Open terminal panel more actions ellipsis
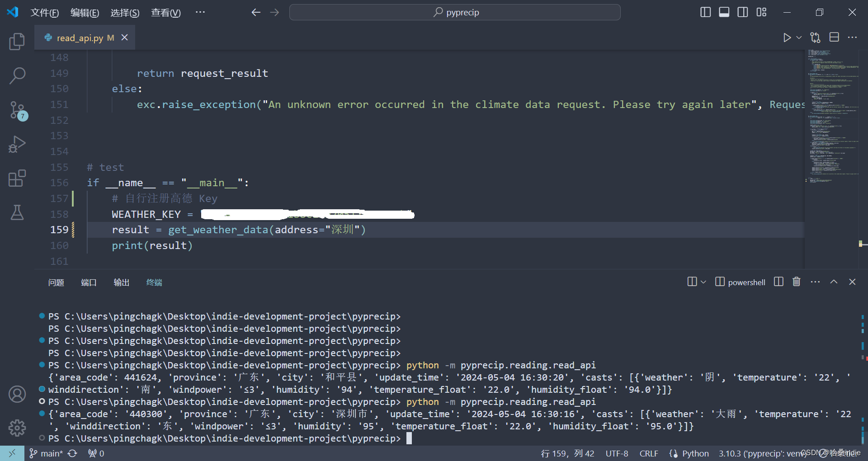The width and height of the screenshot is (868, 461). (815, 282)
